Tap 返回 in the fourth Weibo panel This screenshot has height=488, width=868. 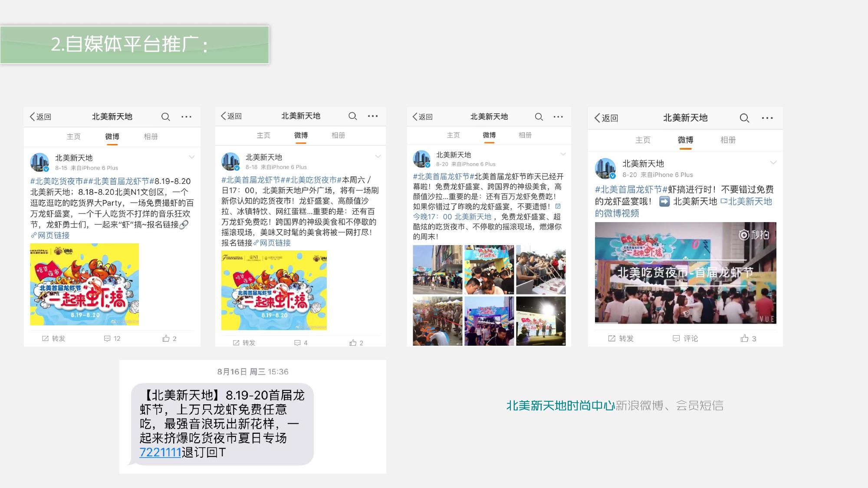pos(606,118)
